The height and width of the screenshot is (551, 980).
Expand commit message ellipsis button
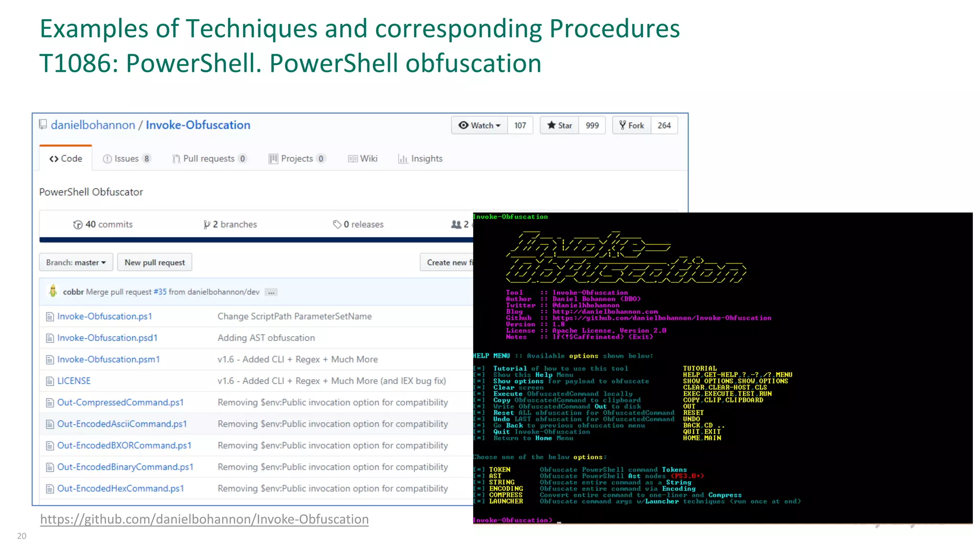click(x=271, y=292)
